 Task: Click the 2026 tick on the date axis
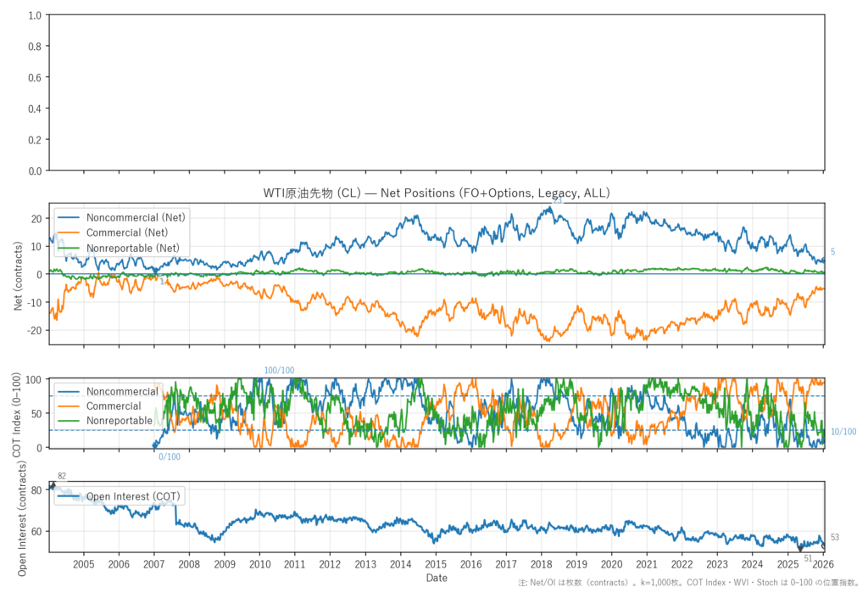[822, 563]
